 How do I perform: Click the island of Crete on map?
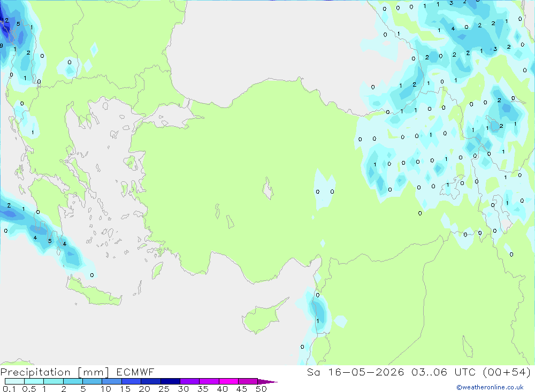[x=94, y=293]
